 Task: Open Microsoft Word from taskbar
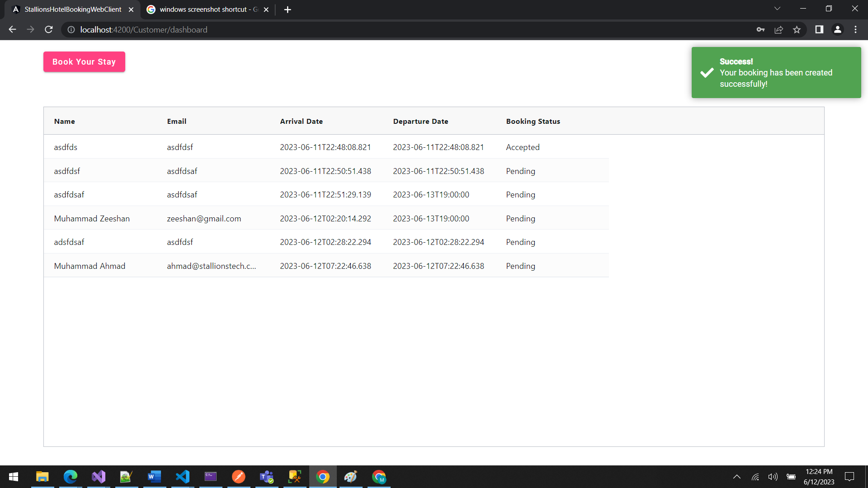tap(155, 477)
